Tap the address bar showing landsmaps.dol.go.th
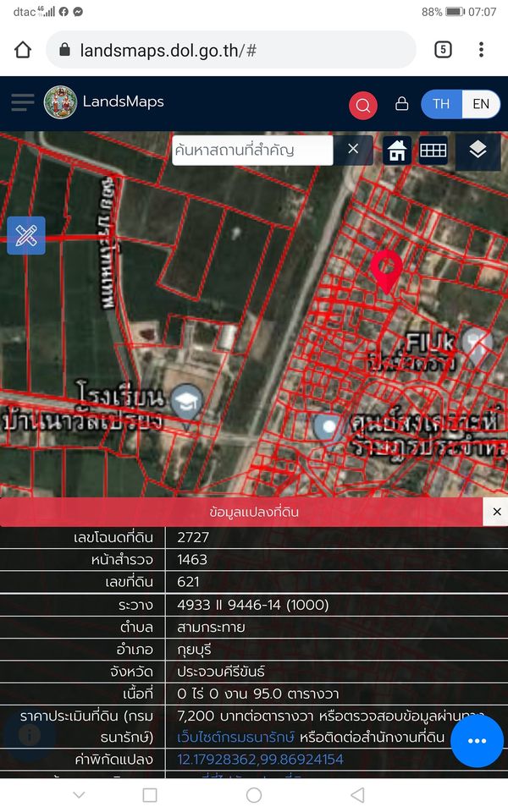The height and width of the screenshot is (812, 508). pos(231,50)
